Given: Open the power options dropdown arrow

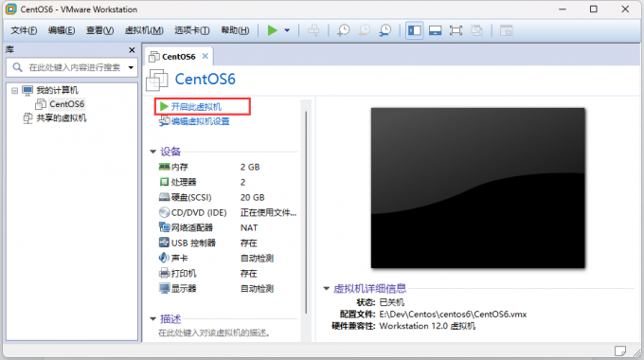Looking at the screenshot, I should click(x=287, y=30).
